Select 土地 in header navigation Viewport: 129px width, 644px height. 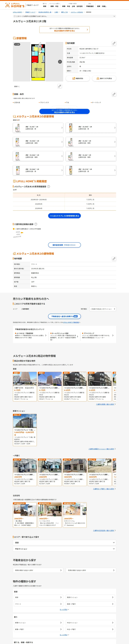point(73,6)
